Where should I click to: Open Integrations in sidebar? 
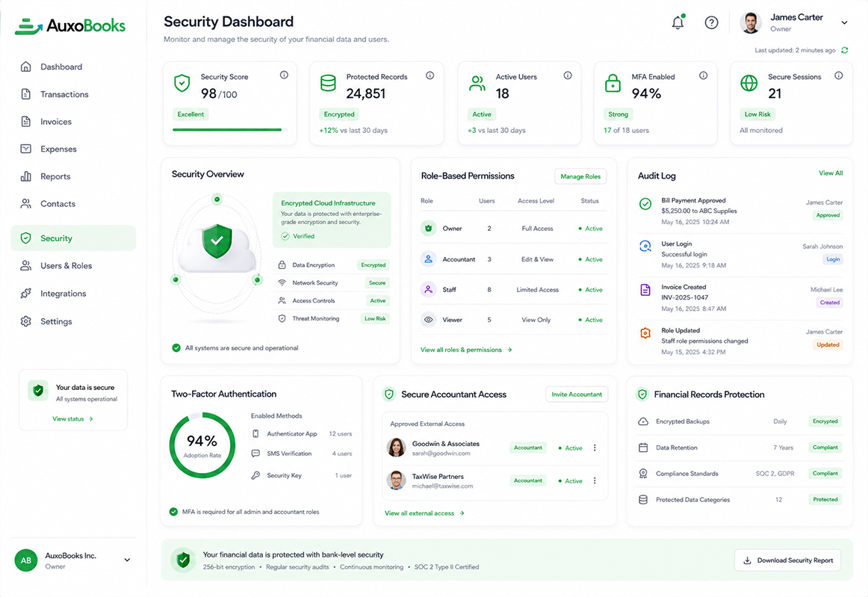pyautogui.click(x=73, y=294)
